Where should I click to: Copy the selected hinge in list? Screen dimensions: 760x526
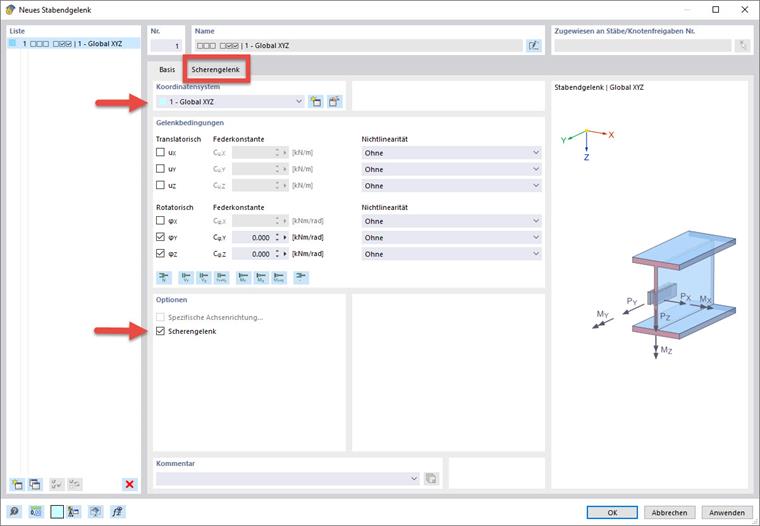pos(35,484)
